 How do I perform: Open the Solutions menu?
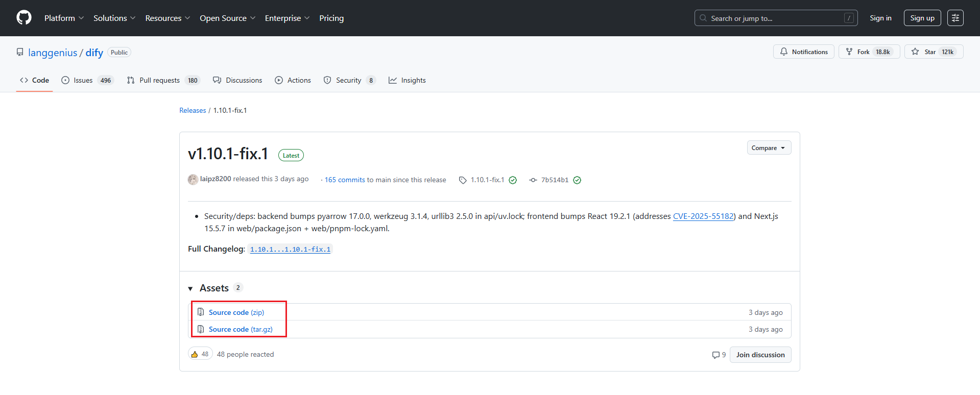click(114, 18)
